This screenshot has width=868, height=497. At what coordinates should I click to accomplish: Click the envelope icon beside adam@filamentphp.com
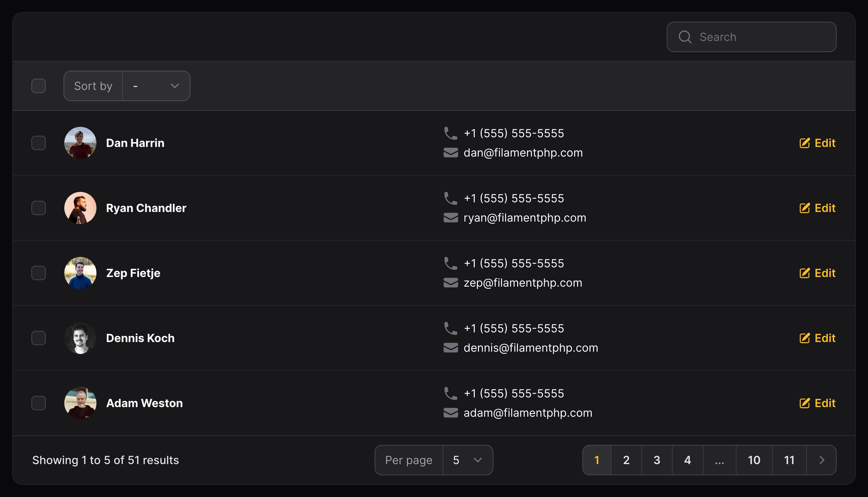pyautogui.click(x=451, y=413)
